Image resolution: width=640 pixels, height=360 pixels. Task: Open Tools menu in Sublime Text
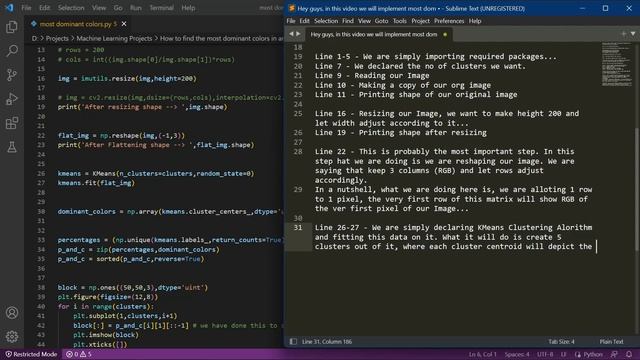(x=400, y=21)
